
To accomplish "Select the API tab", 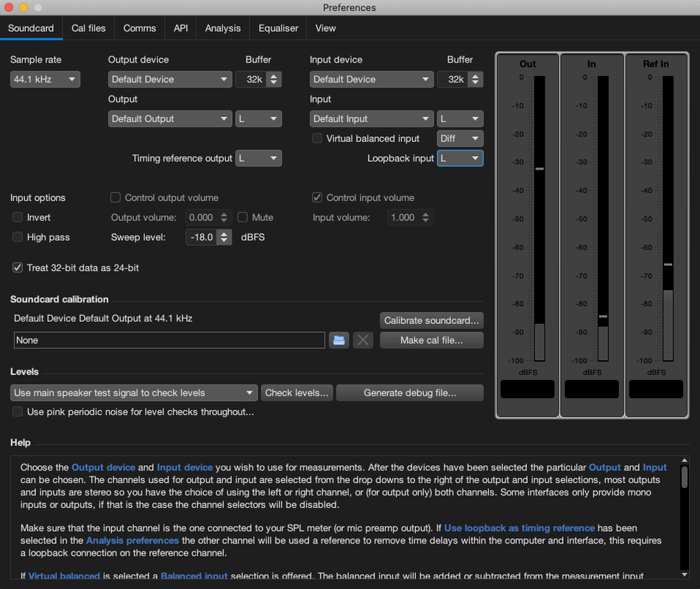I will [x=181, y=28].
